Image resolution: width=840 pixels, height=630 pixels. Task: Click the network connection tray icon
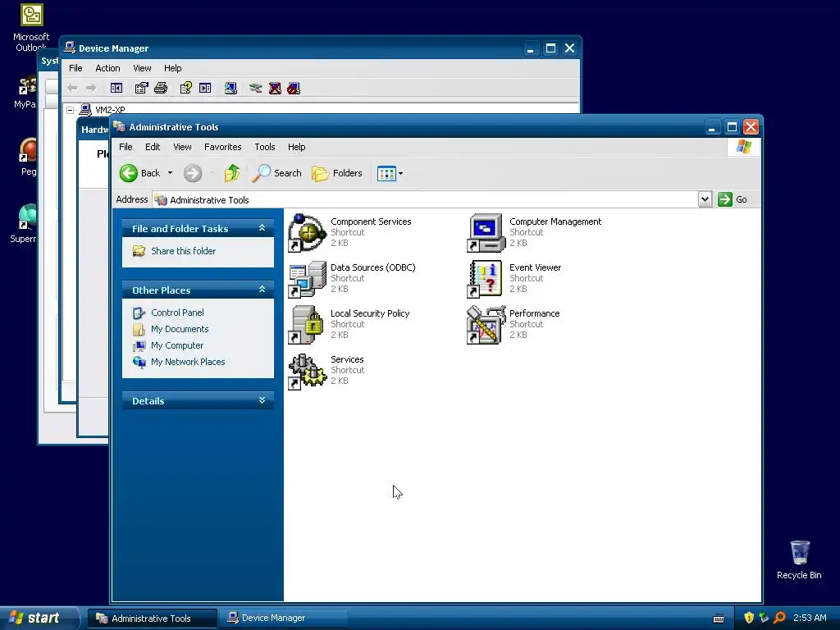click(x=764, y=618)
